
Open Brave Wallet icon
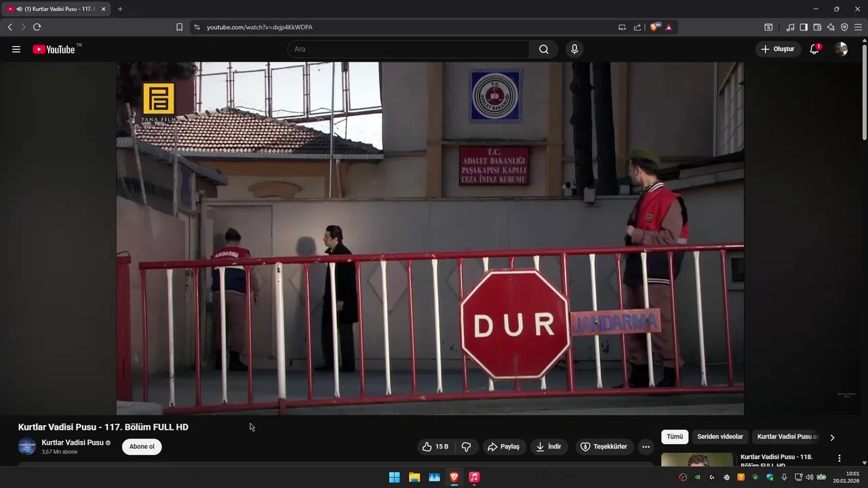coord(817,27)
